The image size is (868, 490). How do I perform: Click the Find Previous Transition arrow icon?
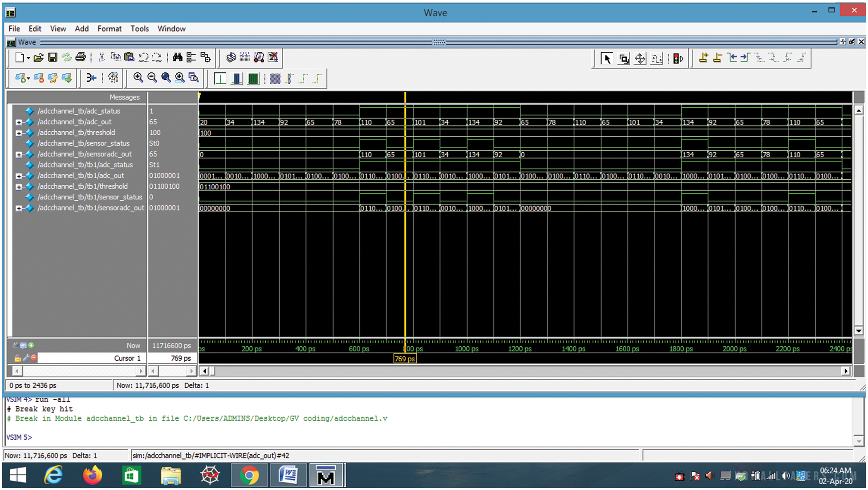[x=732, y=58]
